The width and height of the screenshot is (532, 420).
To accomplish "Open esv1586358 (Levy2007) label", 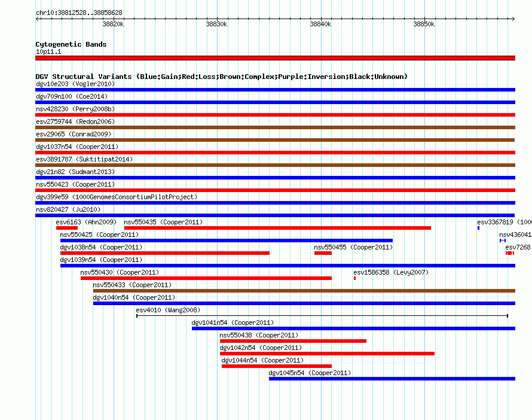I will point(391,272).
